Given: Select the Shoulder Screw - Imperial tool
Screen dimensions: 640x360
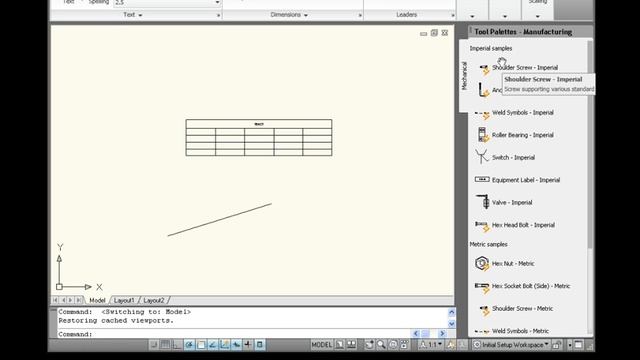Looking at the screenshot, I should 518,67.
